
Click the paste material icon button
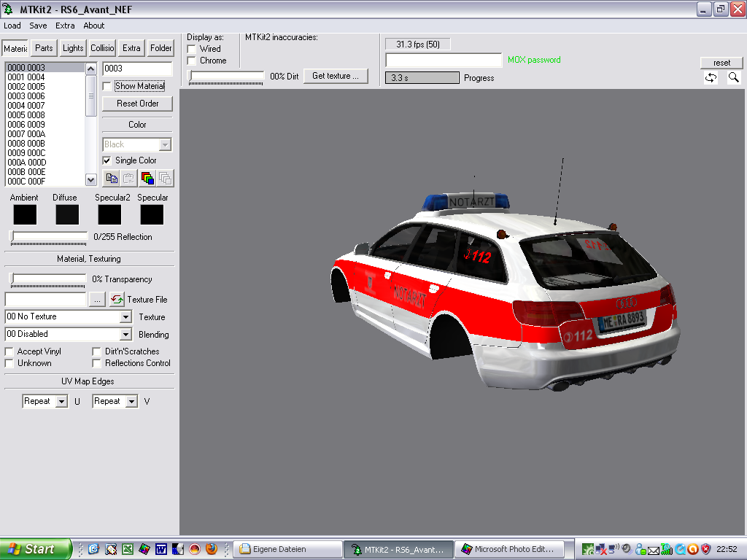128,178
